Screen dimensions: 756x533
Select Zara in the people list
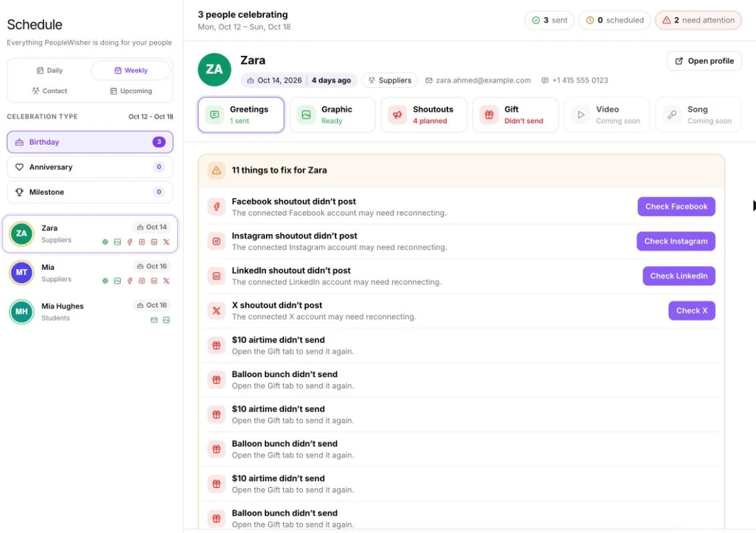tap(90, 234)
